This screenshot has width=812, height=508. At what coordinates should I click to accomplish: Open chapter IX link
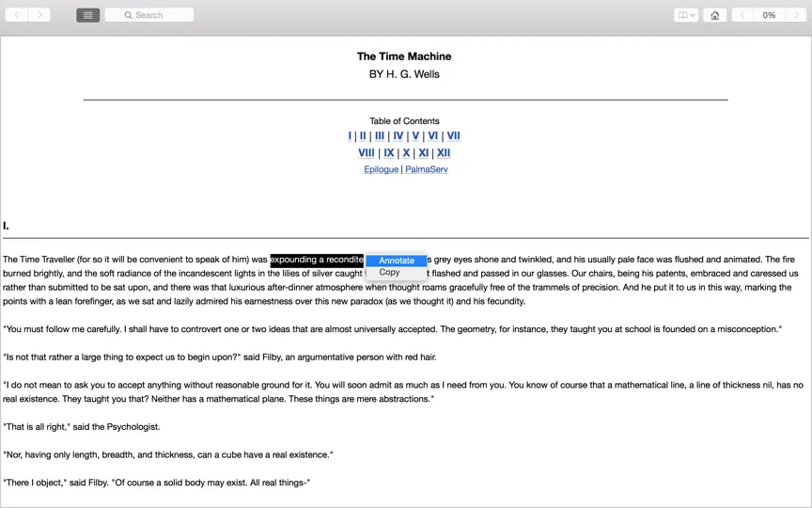[389, 153]
